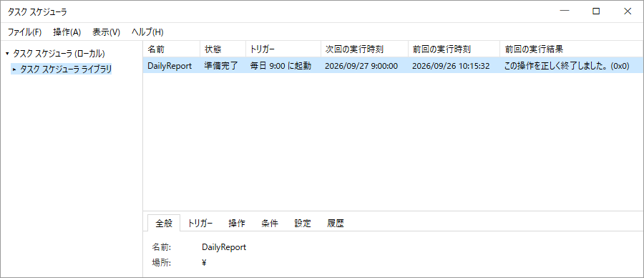Click the 名前: label in 全般 tab
The height and width of the screenshot is (278, 644).
point(162,248)
